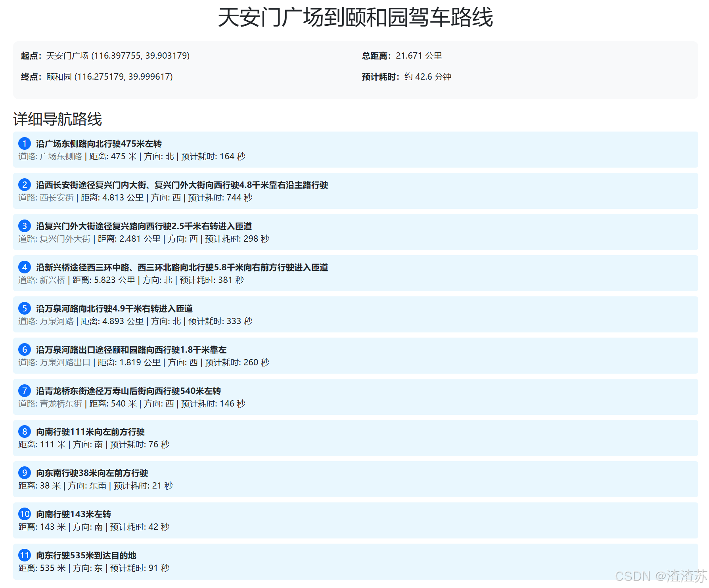The image size is (709, 588).
Task: Click instruction 沿万泉河路出口途径颐和园路向西行驶1.8千米靠左
Action: 131,349
